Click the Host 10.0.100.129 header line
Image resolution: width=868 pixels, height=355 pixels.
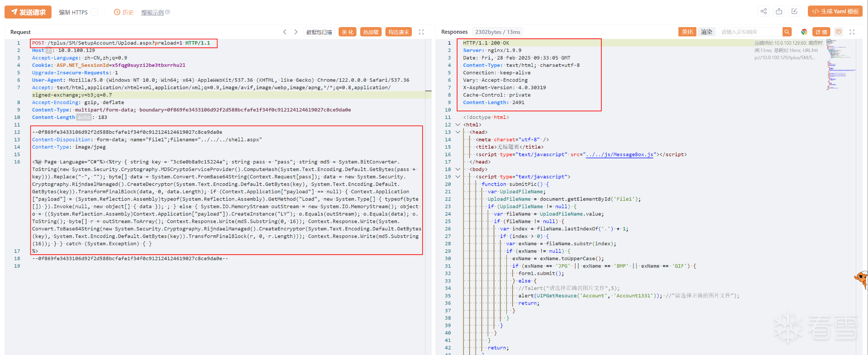click(64, 51)
